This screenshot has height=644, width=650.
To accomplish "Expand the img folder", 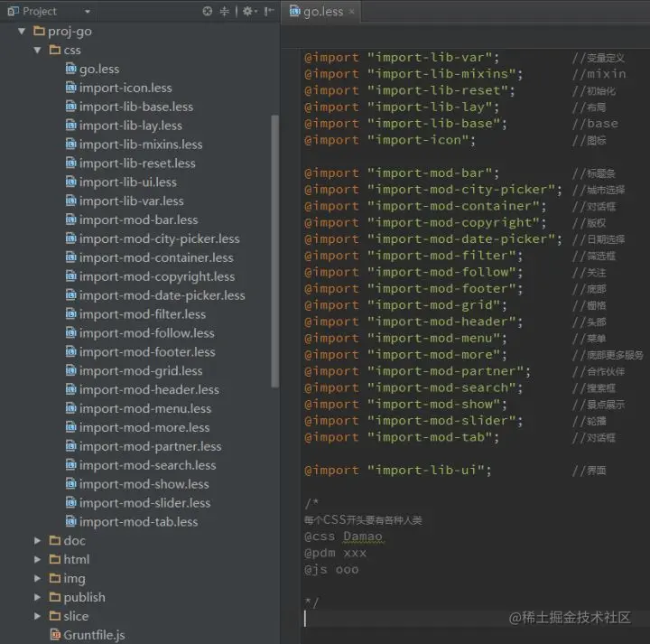I will coord(37,578).
